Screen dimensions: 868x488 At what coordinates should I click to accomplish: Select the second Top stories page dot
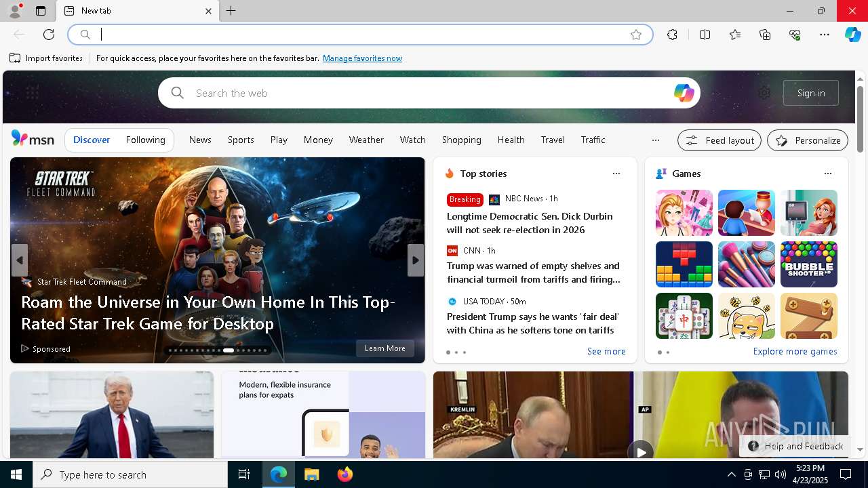[x=456, y=352]
